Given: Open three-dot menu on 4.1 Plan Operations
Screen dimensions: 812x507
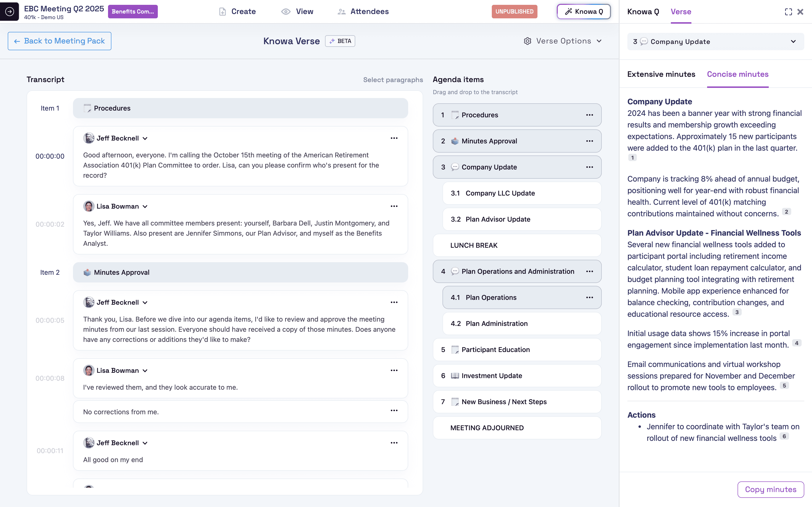Looking at the screenshot, I should tap(589, 297).
